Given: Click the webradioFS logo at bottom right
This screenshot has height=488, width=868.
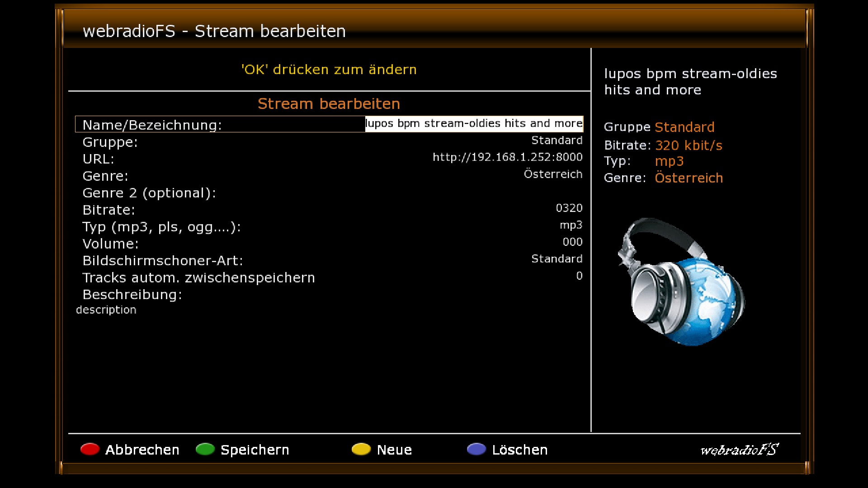Looking at the screenshot, I should (x=739, y=450).
